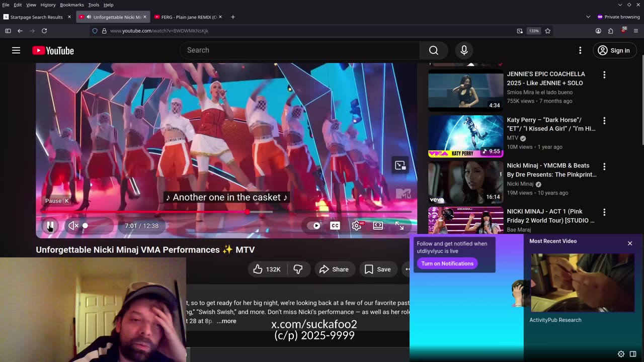Click the tracking protection shield icon

point(95,31)
